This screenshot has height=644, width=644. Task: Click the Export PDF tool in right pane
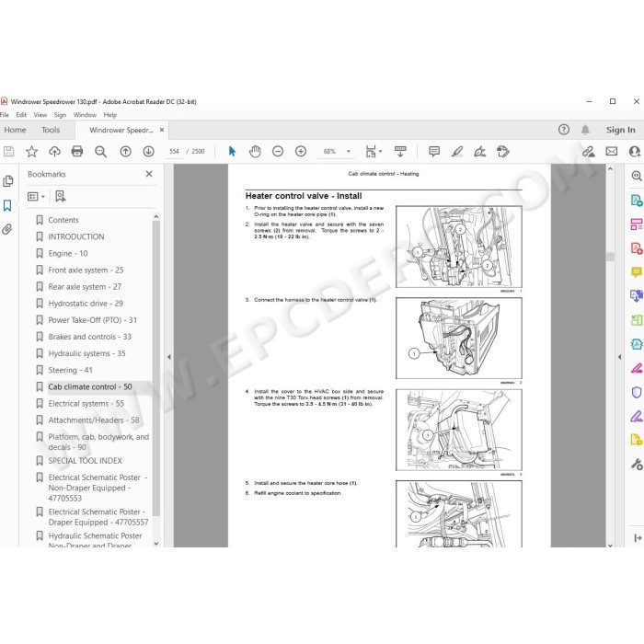(637, 201)
